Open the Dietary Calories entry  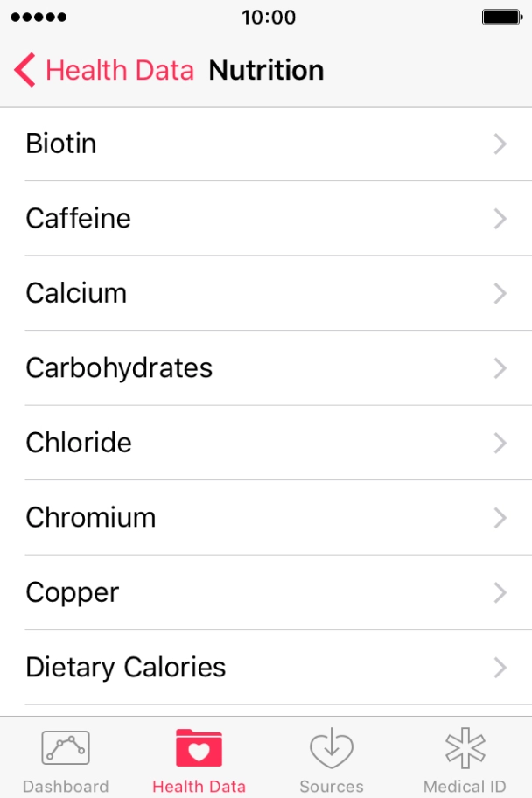point(266,668)
